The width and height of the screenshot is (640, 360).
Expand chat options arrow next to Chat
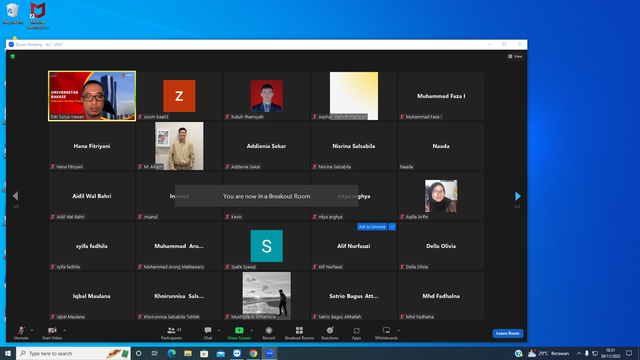click(219, 330)
